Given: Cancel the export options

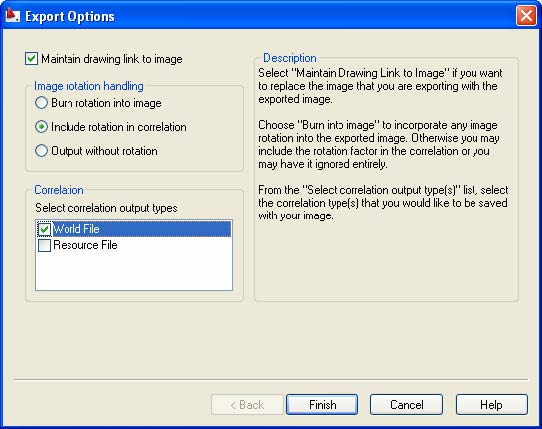Looking at the screenshot, I should [406, 404].
